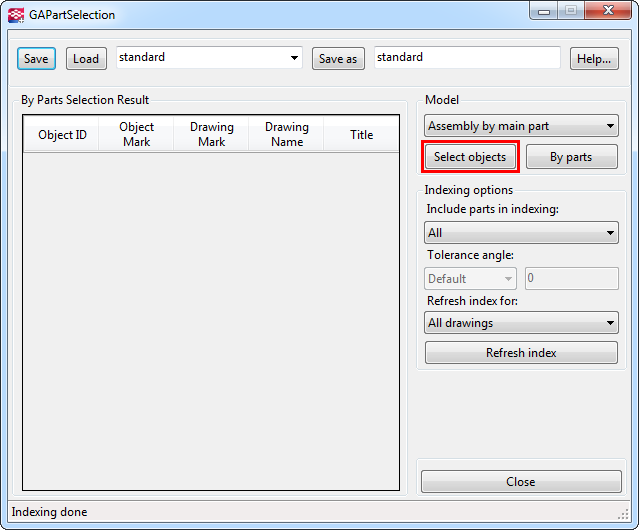Sort by Object Mark column header
639x530 pixels.
(x=137, y=134)
